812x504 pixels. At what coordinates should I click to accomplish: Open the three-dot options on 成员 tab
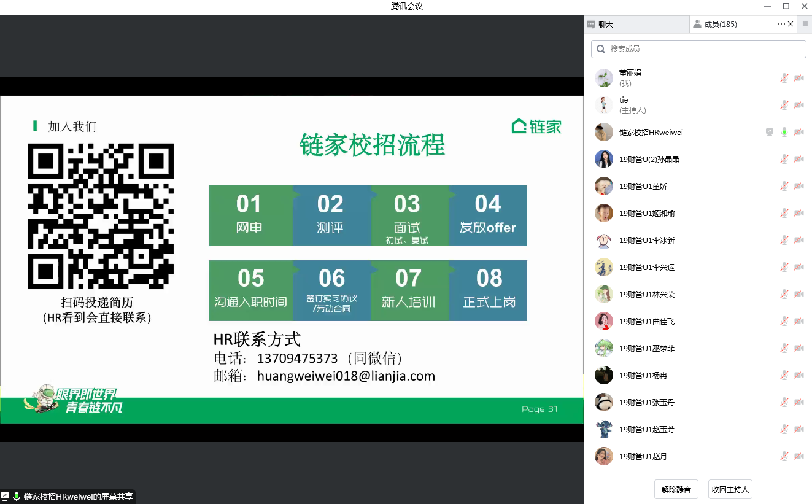click(781, 24)
